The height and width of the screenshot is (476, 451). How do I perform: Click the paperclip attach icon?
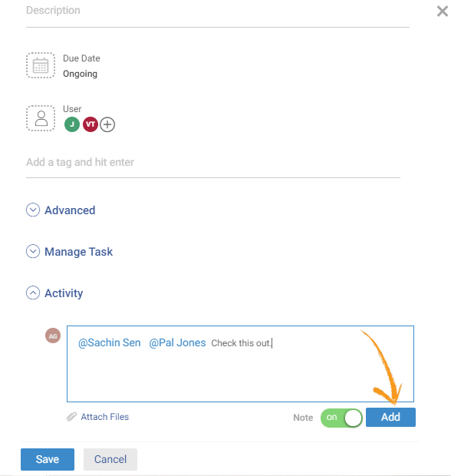(71, 417)
